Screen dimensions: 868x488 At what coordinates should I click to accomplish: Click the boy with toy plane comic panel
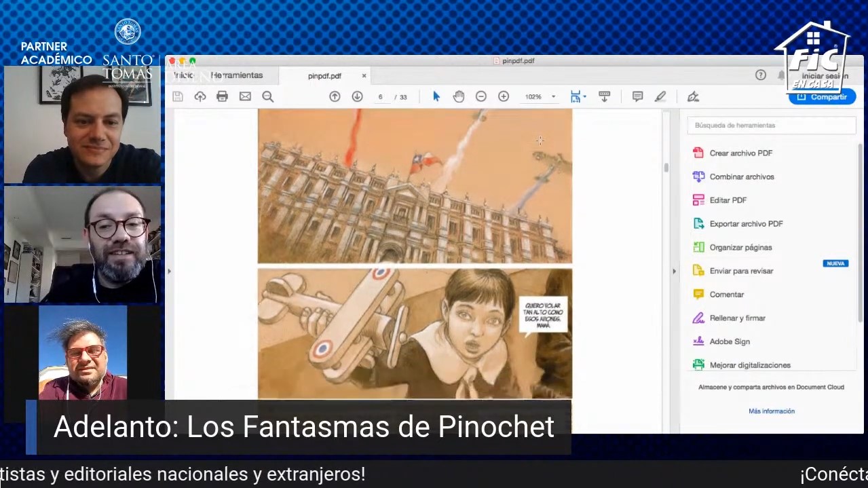pyautogui.click(x=415, y=333)
